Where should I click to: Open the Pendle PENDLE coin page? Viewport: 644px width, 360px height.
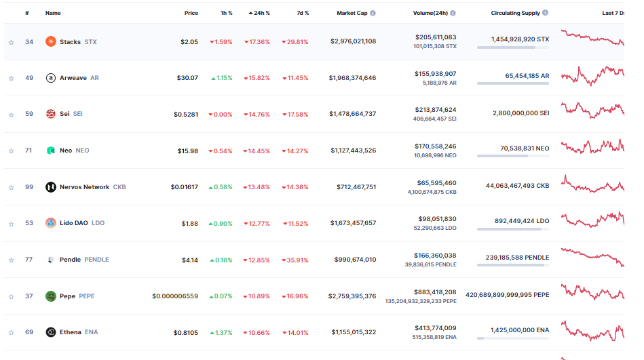[x=84, y=260]
